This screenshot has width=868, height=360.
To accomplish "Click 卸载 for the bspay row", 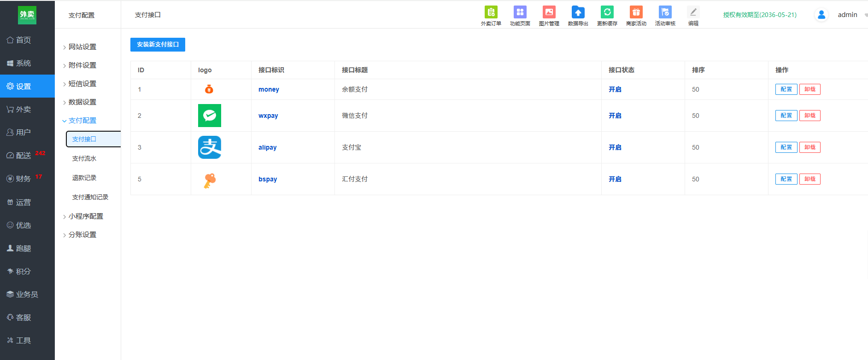I will coord(809,179).
